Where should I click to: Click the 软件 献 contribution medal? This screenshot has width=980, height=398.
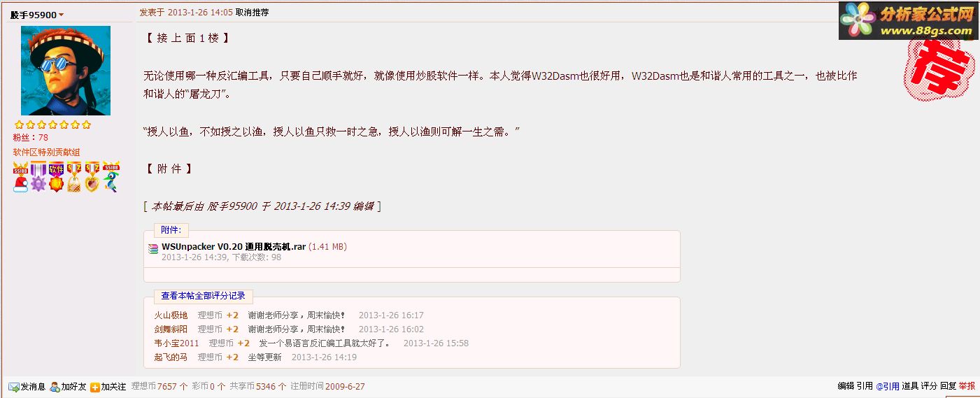click(x=57, y=177)
